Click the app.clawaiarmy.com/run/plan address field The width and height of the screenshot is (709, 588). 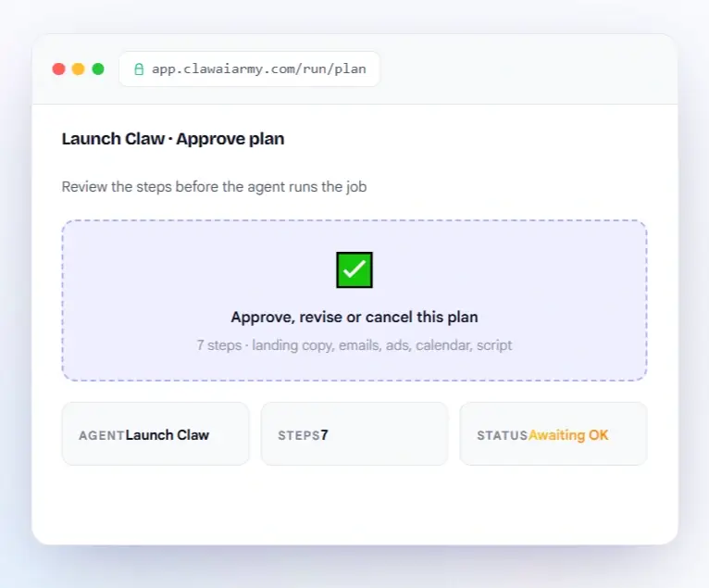pyautogui.click(x=249, y=69)
